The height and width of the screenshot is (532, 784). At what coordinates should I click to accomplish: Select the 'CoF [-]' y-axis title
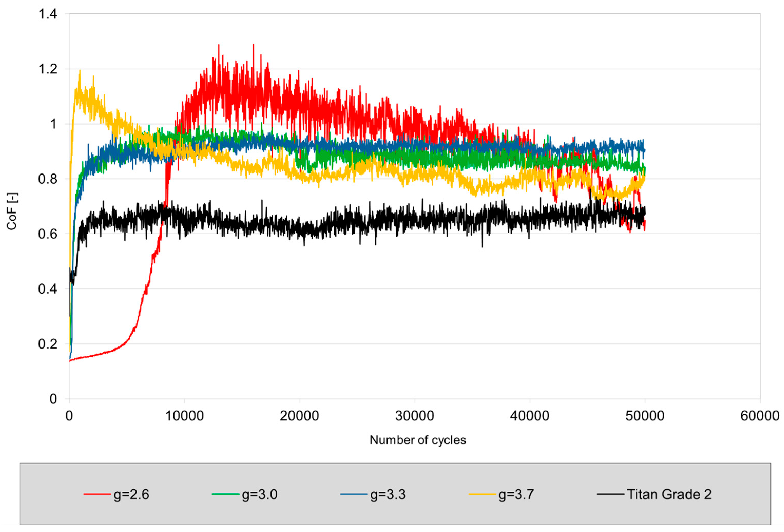pos(12,211)
